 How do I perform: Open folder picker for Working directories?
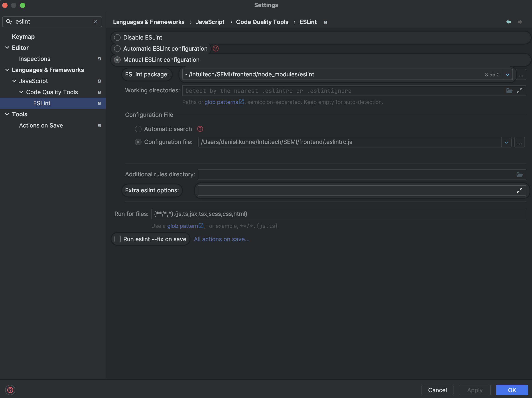(509, 91)
